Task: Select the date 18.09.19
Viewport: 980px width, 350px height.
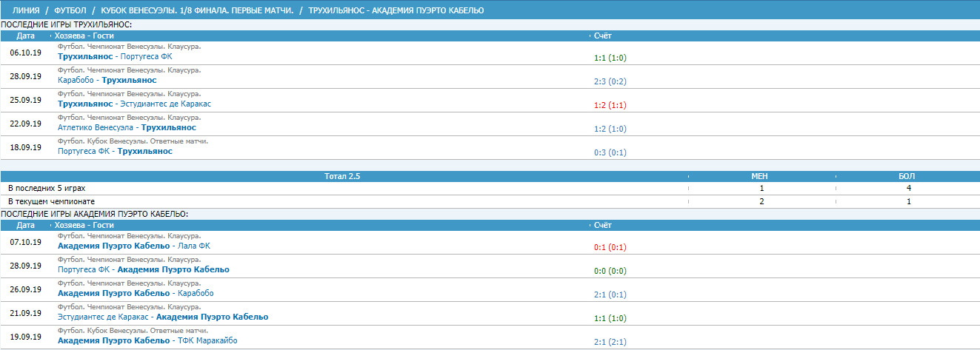Action: click(25, 147)
